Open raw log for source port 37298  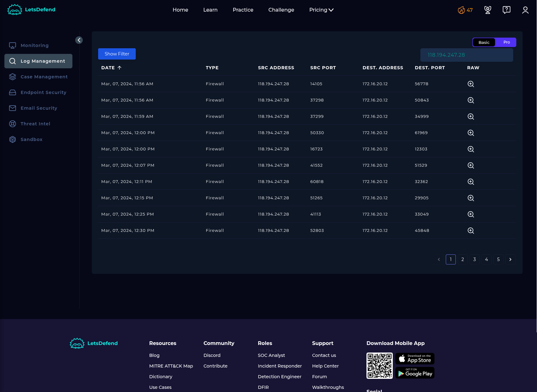coord(471,100)
